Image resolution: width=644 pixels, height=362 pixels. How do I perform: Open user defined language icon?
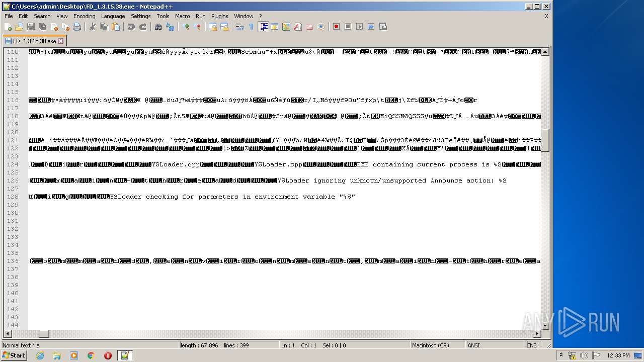click(x=275, y=27)
